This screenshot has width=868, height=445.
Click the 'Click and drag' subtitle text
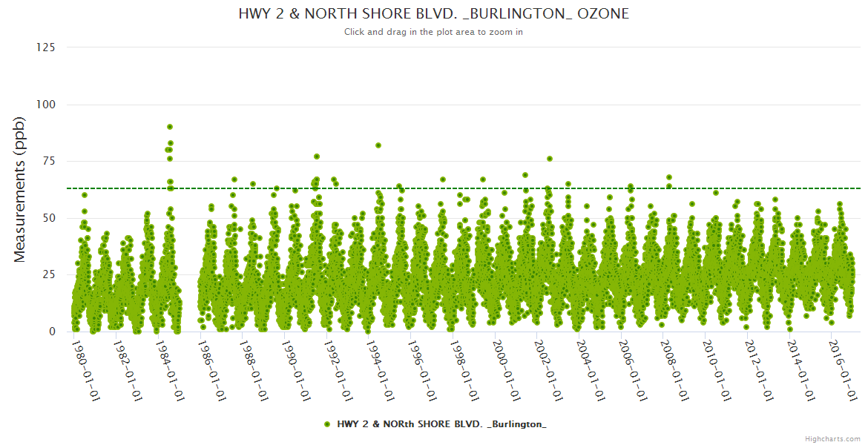click(433, 32)
